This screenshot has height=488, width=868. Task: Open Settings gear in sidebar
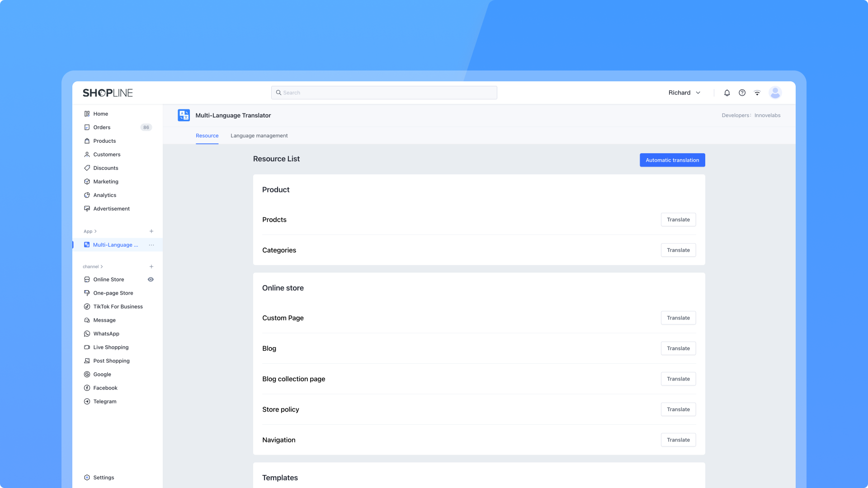(103, 477)
